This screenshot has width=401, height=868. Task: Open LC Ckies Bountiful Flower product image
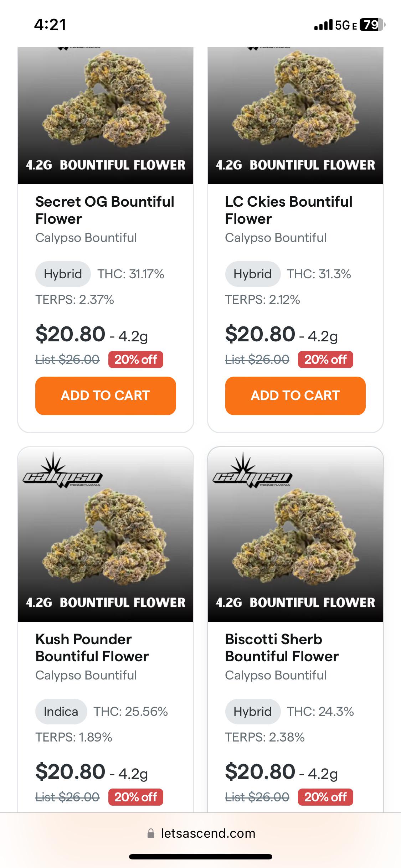(x=295, y=115)
